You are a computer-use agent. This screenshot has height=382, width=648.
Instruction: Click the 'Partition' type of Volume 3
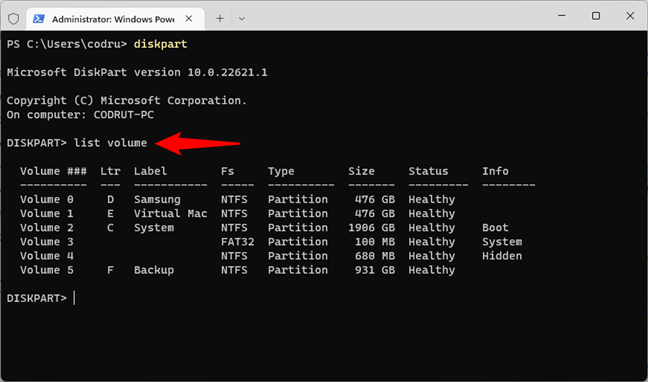pos(298,241)
